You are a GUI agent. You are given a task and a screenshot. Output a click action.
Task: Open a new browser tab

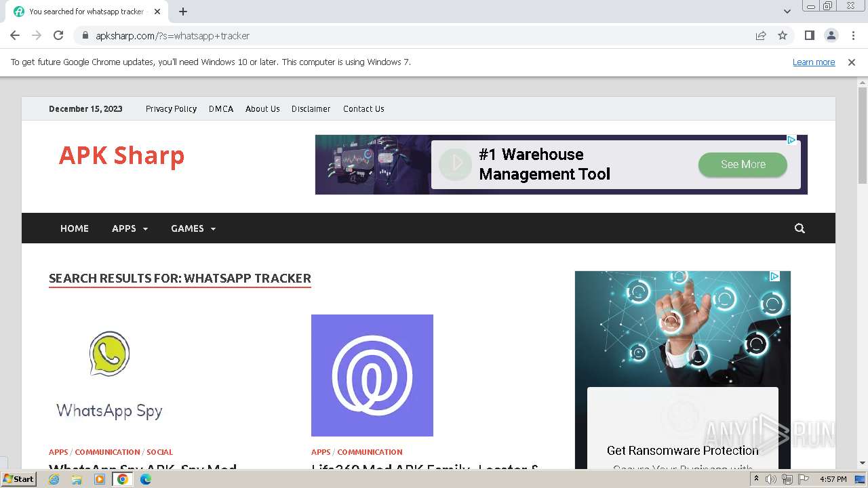[183, 12]
